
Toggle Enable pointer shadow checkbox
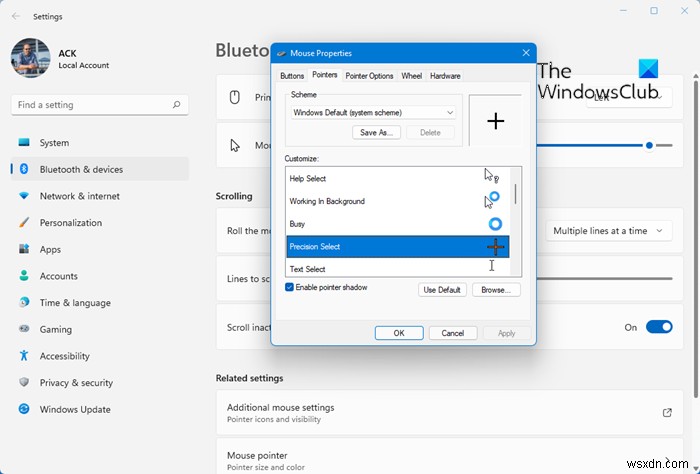289,287
